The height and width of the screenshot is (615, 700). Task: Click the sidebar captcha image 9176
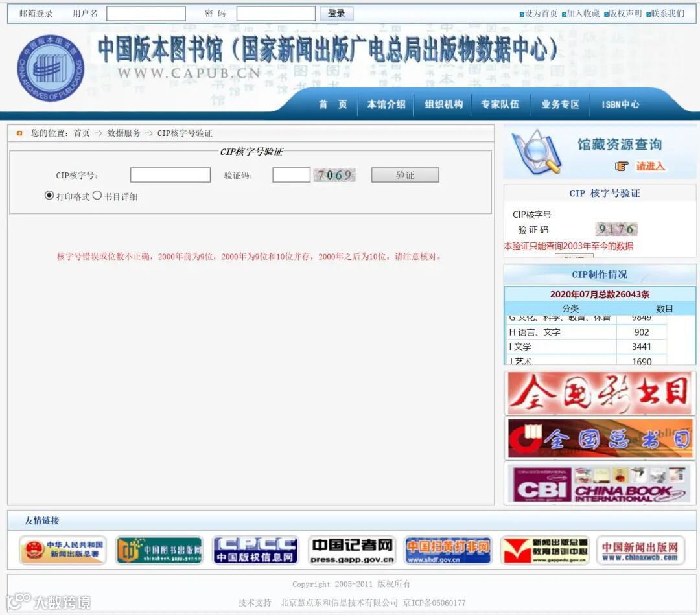pyautogui.click(x=616, y=229)
